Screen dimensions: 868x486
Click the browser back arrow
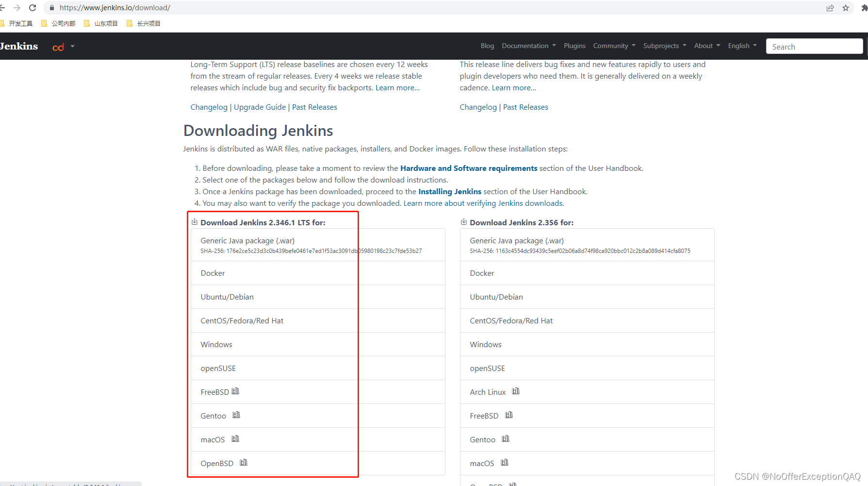tap(2, 8)
